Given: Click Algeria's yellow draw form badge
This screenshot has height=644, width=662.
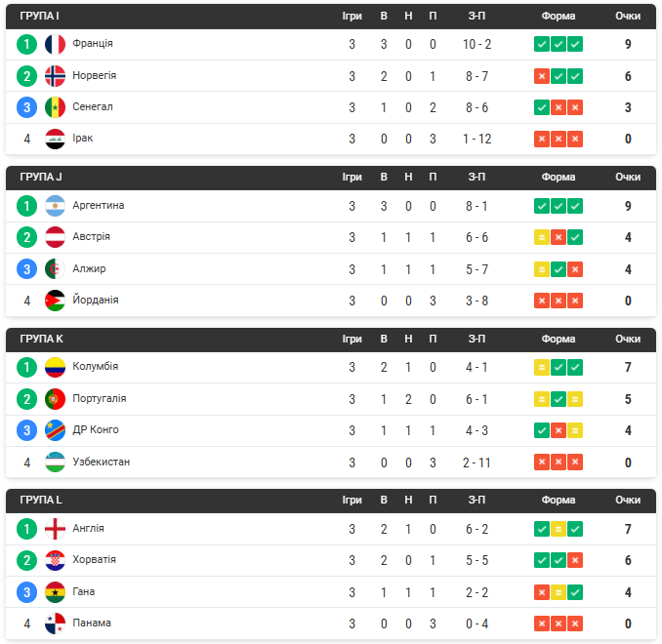Looking at the screenshot, I should [542, 269].
